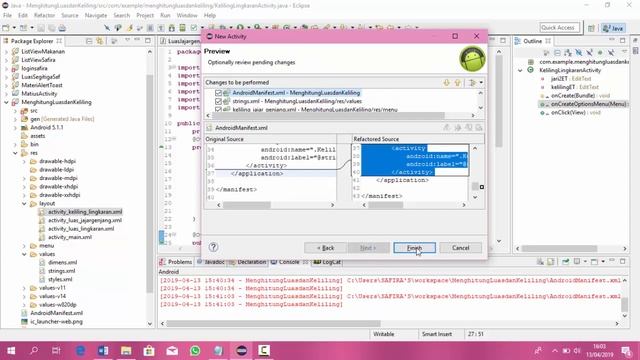Viewport: 640px width, 360px height.
Task: Select AndroidManifest.xml in Package Explorer
Action: pyautogui.click(x=56, y=313)
